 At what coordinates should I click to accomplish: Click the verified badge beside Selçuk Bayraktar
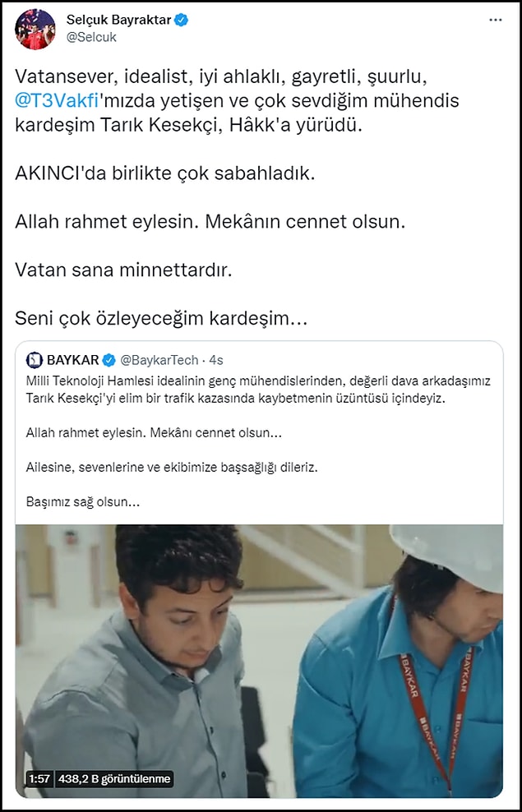pos(181,21)
